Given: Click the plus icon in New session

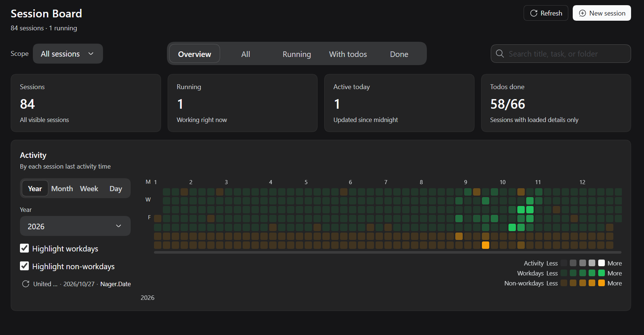Looking at the screenshot, I should pyautogui.click(x=582, y=13).
